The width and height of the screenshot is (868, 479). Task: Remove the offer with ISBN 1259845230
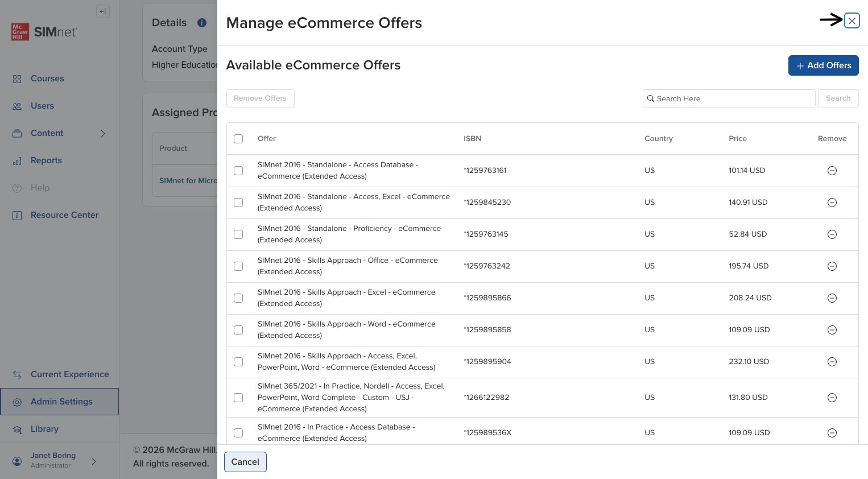(832, 203)
